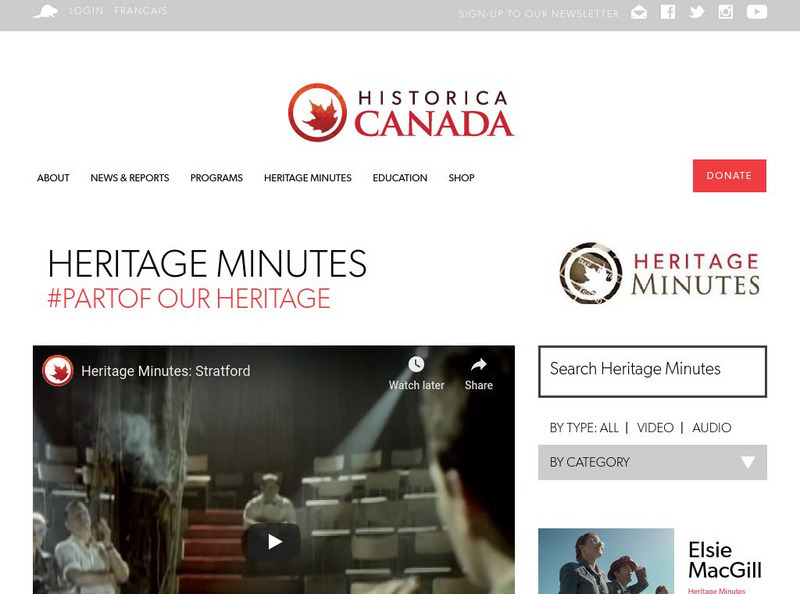Click the Historica Canada maple leaf logo
Image resolution: width=800 pixels, height=594 pixels.
point(317,112)
